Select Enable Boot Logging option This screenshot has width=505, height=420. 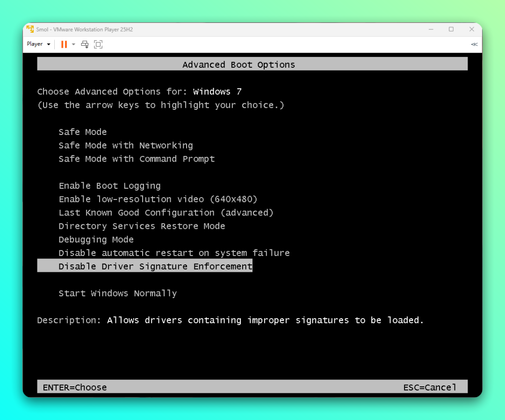(x=109, y=186)
